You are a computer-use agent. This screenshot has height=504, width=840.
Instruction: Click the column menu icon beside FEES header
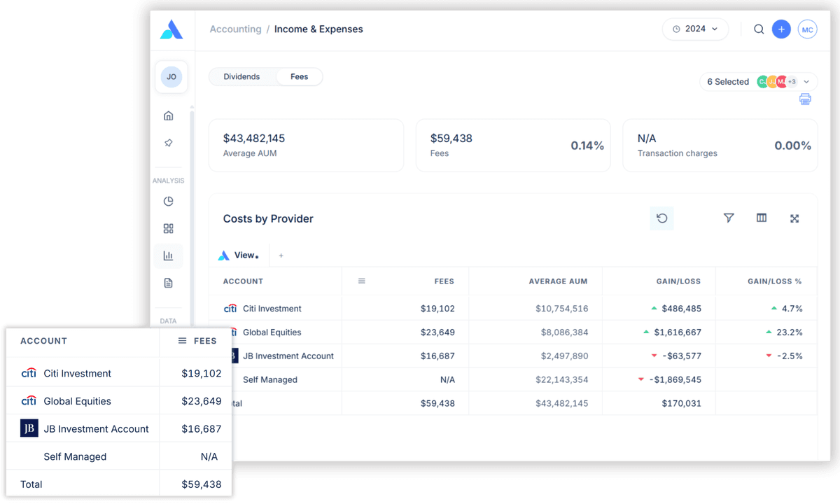tap(362, 281)
